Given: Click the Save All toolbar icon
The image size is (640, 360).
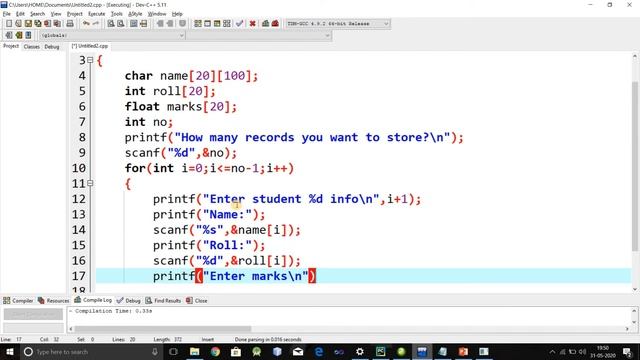Looking at the screenshot, I should click(38, 24).
